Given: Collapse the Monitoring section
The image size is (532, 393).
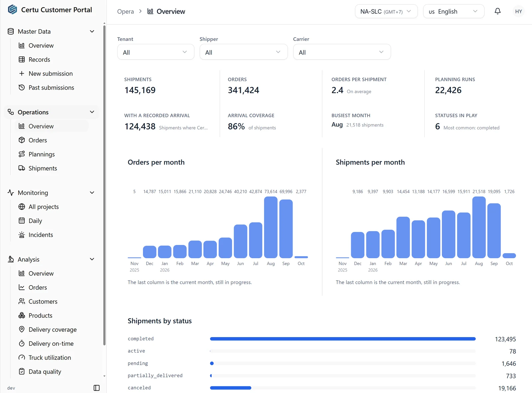Looking at the screenshot, I should coord(92,193).
